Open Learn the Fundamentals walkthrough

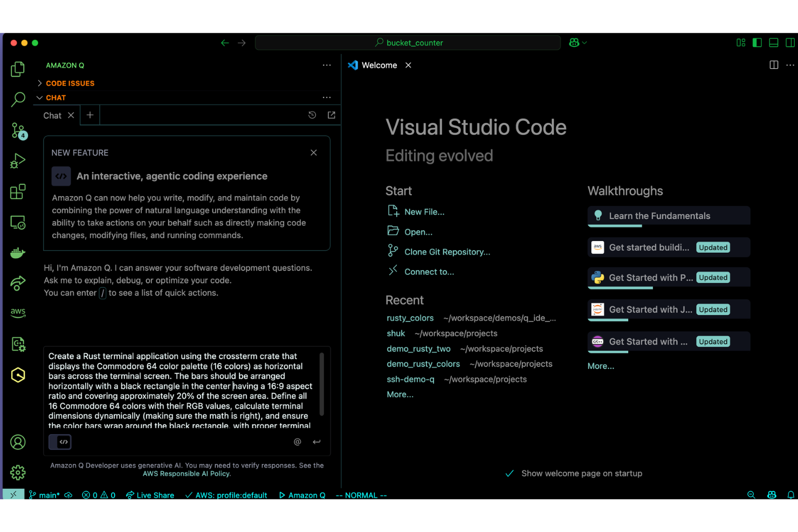click(x=669, y=216)
